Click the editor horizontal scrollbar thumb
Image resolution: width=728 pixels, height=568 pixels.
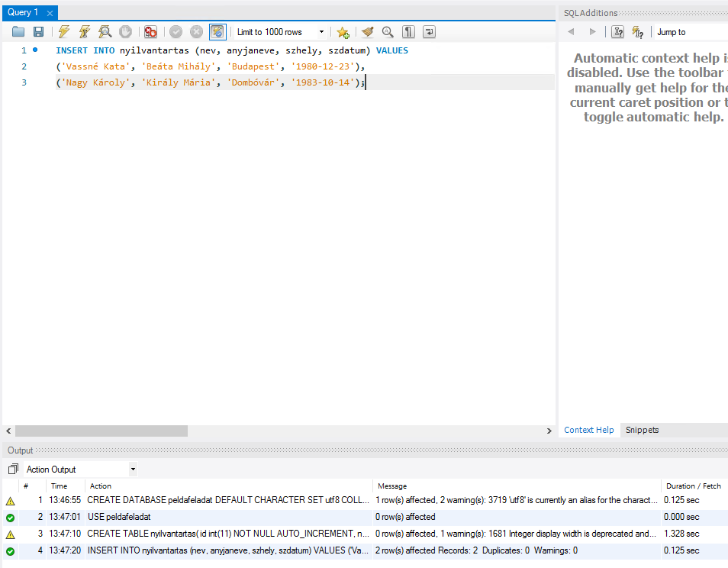coord(101,431)
